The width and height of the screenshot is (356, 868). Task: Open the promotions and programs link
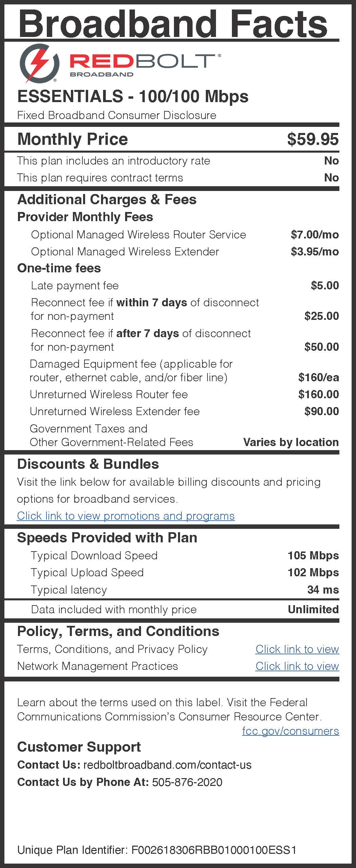(x=126, y=516)
